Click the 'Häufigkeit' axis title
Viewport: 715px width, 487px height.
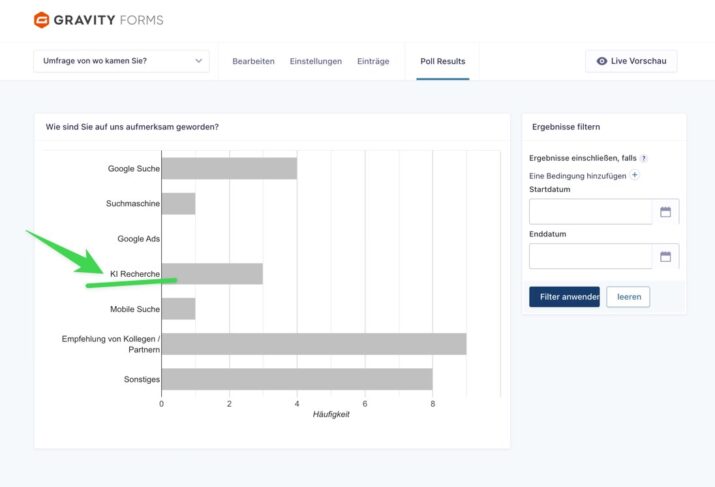[x=331, y=414]
